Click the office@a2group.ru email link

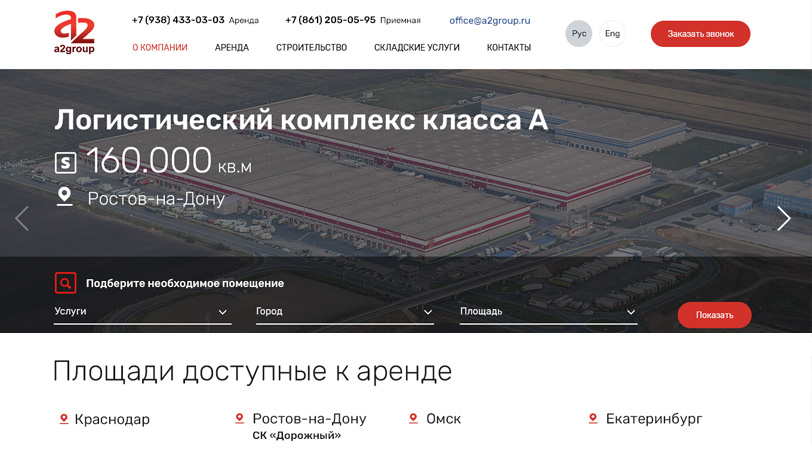490,21
